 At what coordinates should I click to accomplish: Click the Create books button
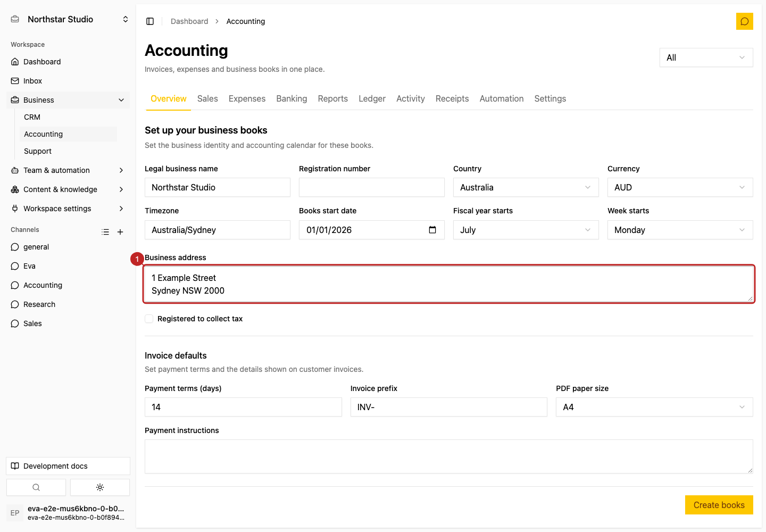click(719, 505)
